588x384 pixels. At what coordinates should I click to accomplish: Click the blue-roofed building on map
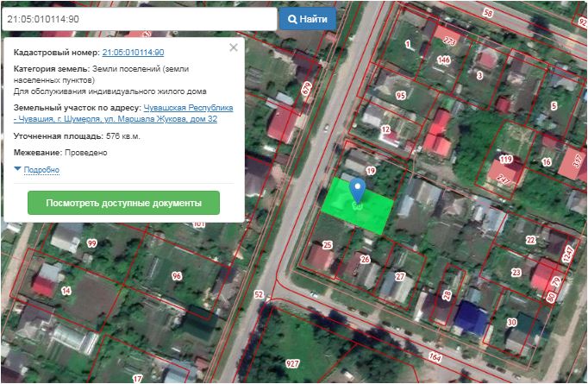[472, 317]
